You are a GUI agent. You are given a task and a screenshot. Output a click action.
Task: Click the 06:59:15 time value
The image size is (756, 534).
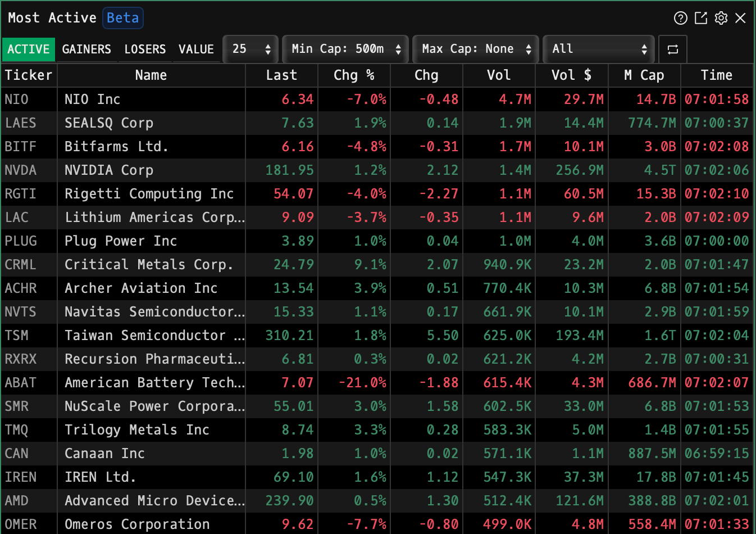click(x=717, y=454)
